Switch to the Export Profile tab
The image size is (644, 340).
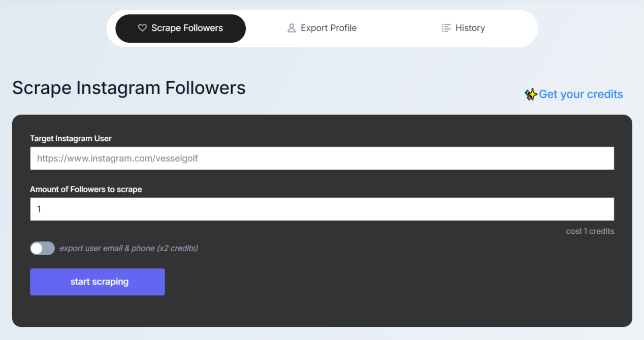tap(322, 28)
